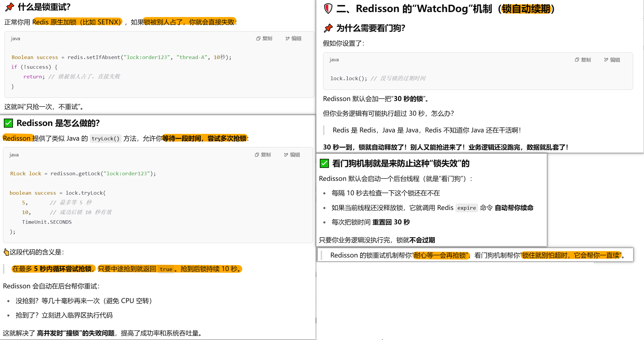Click highlighted text Redis 原生加锁 (比如 SETNX)
Screen dimensions: 644x340
[x=77, y=22]
